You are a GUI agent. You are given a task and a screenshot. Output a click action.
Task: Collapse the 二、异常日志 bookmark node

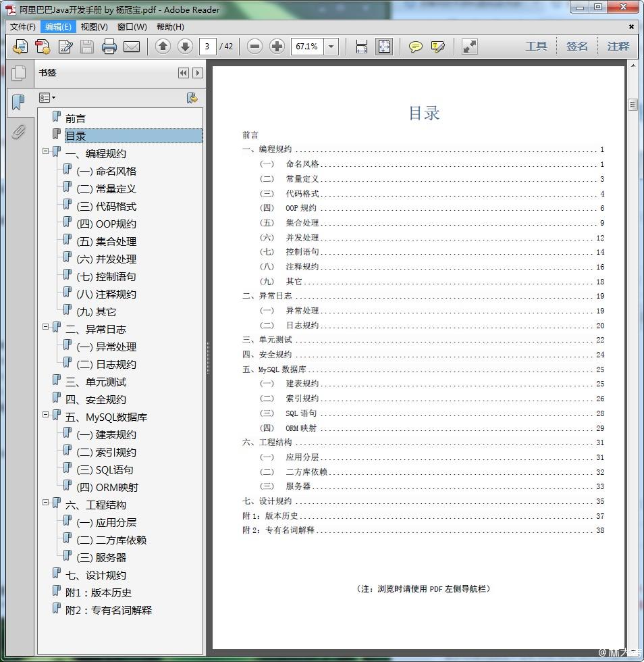[x=46, y=327]
